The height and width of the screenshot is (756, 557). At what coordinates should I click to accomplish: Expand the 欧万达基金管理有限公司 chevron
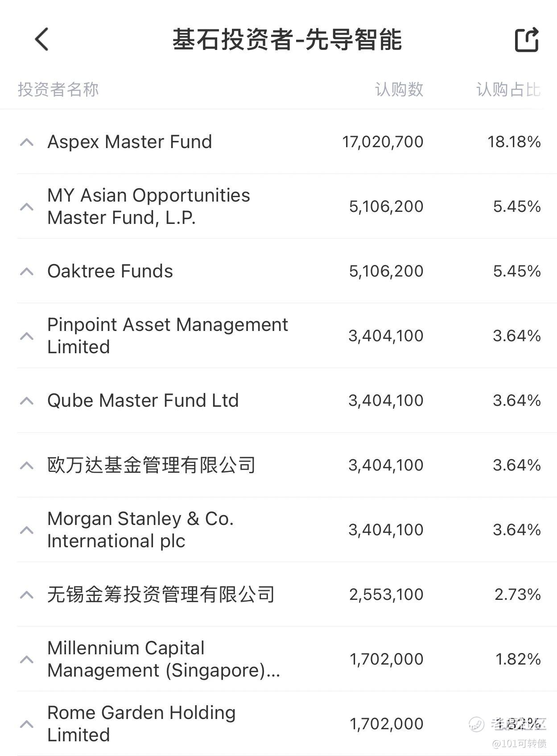(27, 466)
